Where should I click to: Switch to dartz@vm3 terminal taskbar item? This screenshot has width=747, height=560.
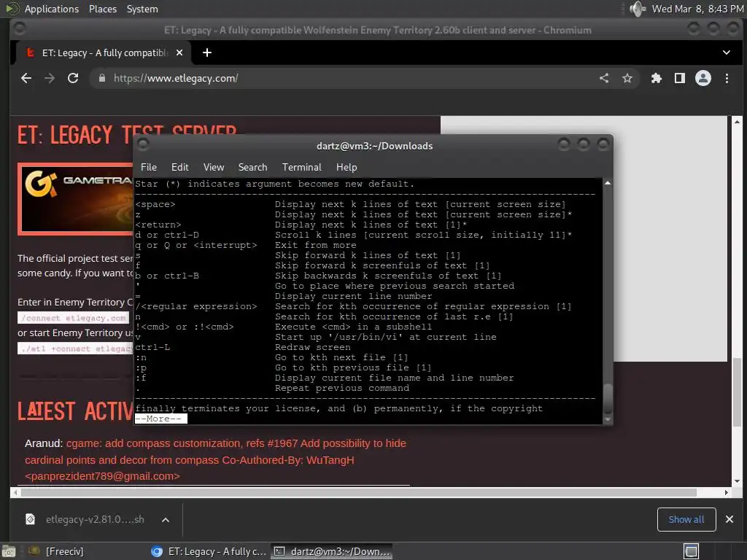pos(332,551)
